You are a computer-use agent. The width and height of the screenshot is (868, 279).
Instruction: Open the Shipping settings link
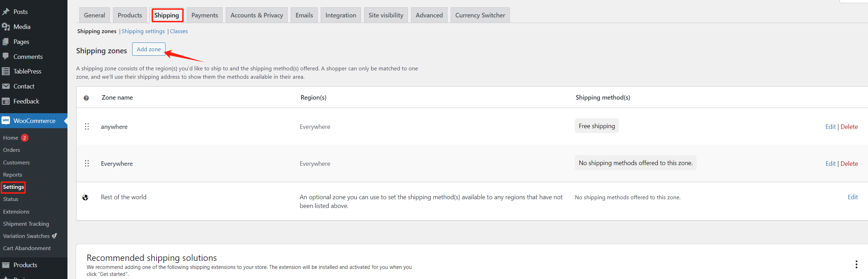pyautogui.click(x=143, y=31)
